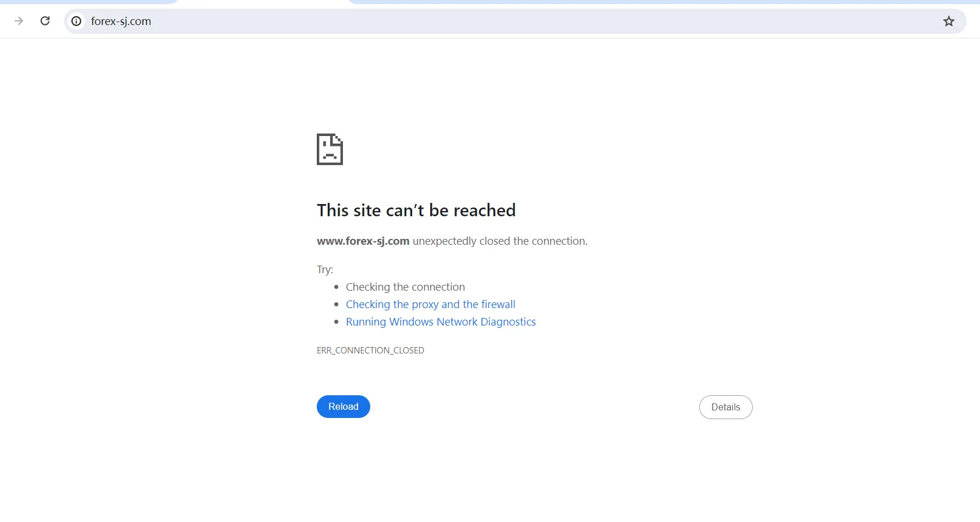Viewport: 980px width, 522px height.
Task: Select the ERR_CONNECTION_CLOSED error code text
Action: tap(370, 350)
